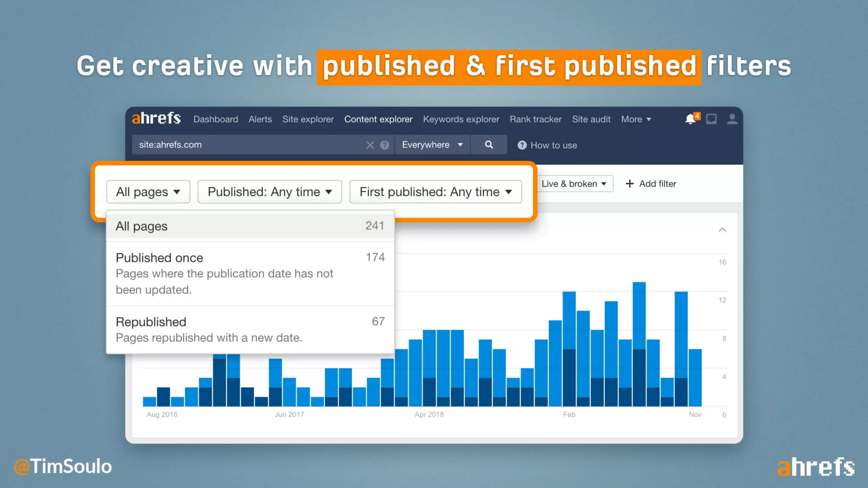
Task: Expand the All pages filter dropdown
Action: [x=148, y=192]
